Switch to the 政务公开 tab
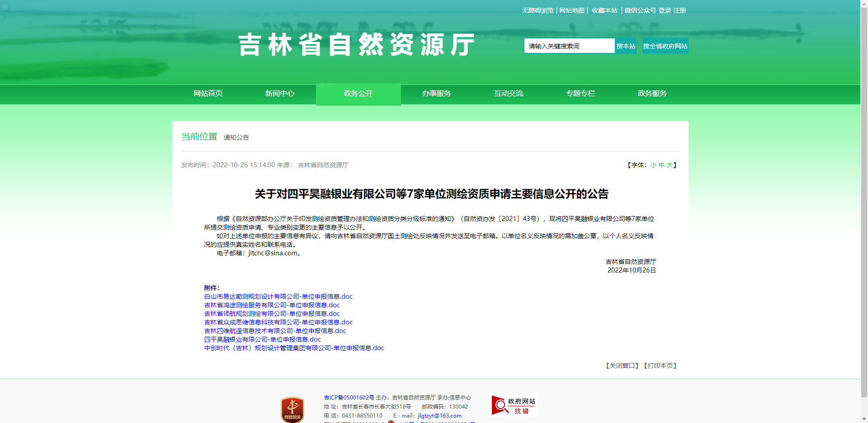Viewport: 868px width, 423px height. (358, 94)
